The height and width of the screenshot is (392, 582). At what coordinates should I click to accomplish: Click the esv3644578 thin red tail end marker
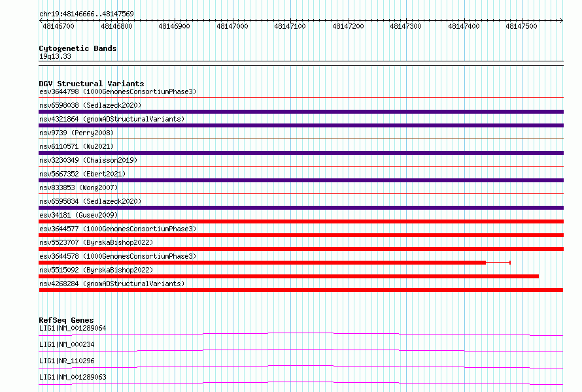click(510, 263)
